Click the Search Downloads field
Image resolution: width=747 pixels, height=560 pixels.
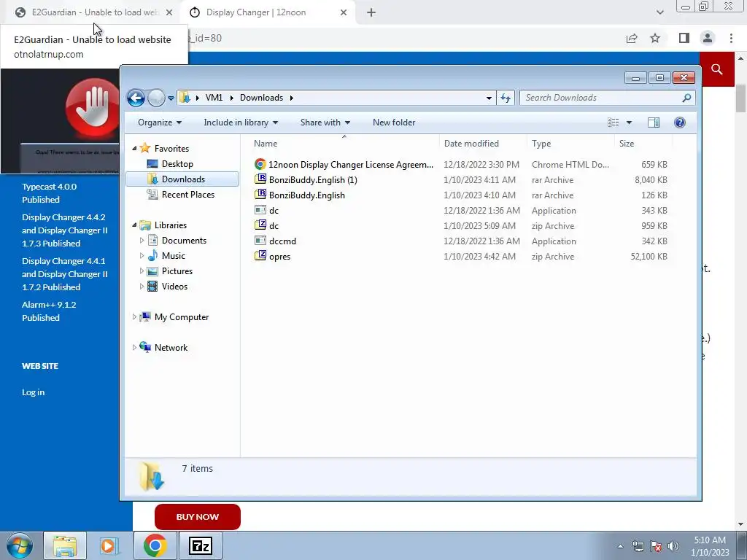click(608, 98)
